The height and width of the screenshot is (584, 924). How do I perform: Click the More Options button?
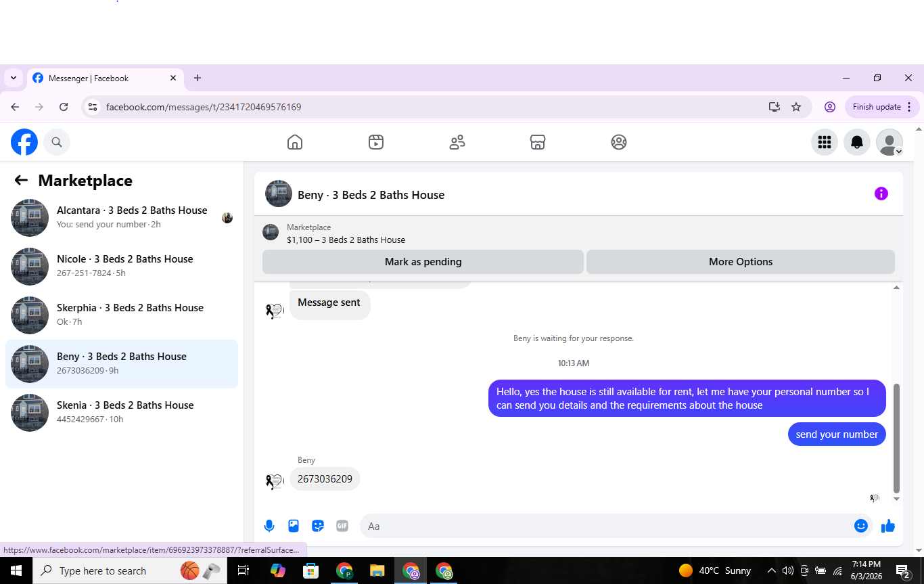[x=741, y=262]
